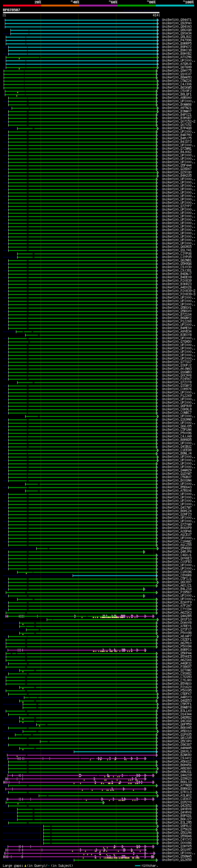Click the white query sequence ruler bar
This screenshot has width=197, height=868.
[x=81, y=13]
